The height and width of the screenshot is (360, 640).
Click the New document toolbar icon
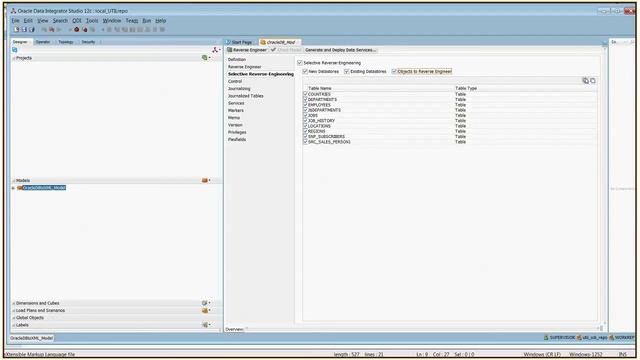(16, 29)
